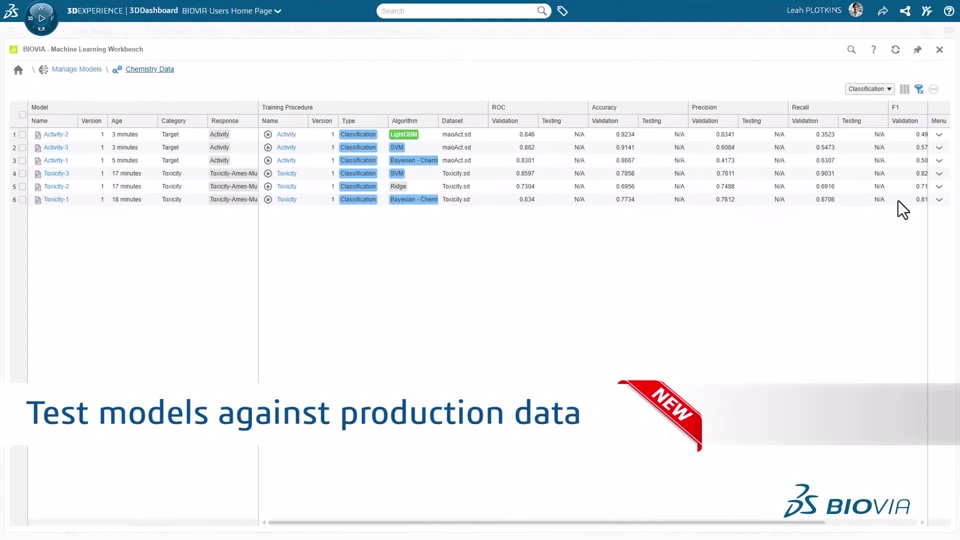Viewport: 960px width, 540px height.
Task: Go to the home breadcrumb icon
Action: tap(18, 70)
